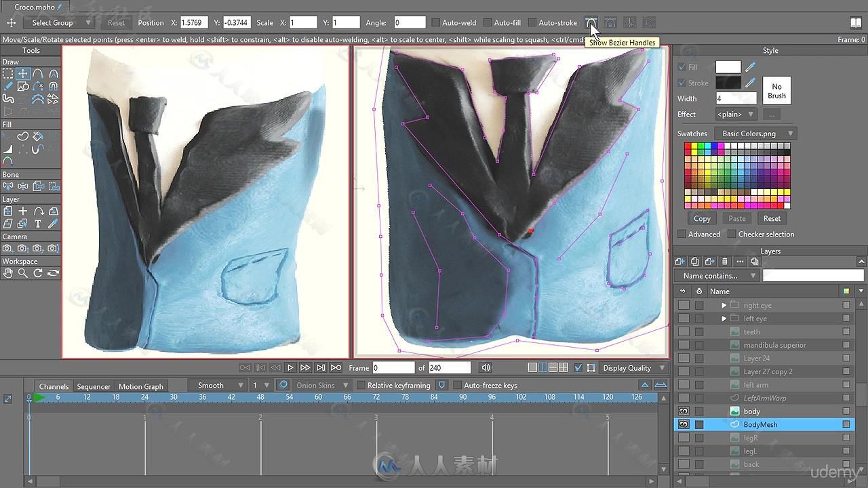This screenshot has height=488, width=868.
Task: Click the Reset style button
Action: [x=772, y=218]
